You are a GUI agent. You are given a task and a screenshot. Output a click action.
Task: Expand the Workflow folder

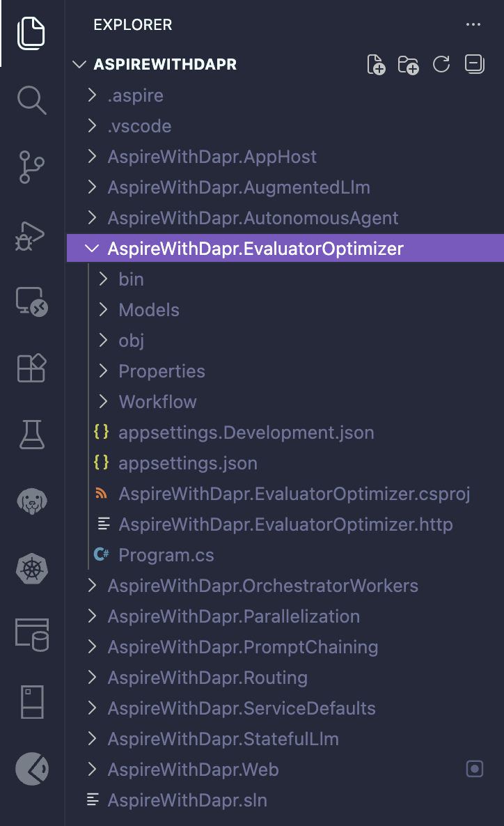click(157, 402)
